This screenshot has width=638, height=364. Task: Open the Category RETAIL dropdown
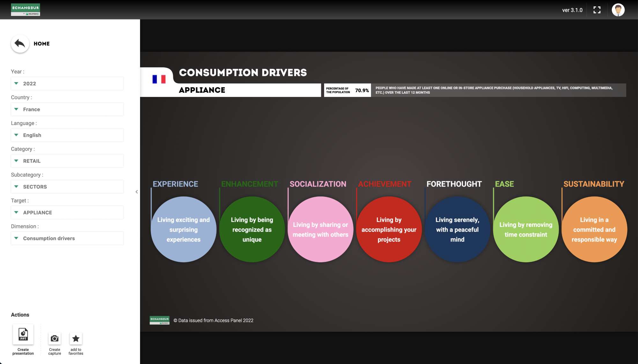67,161
